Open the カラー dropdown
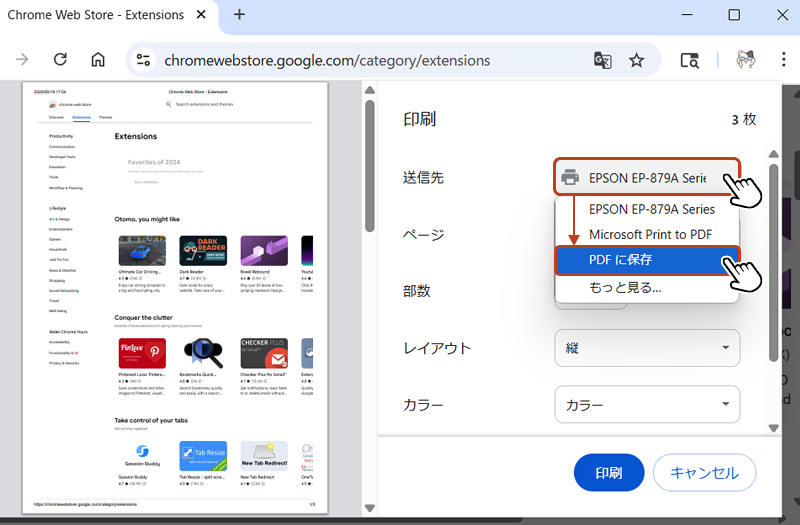 (x=647, y=405)
